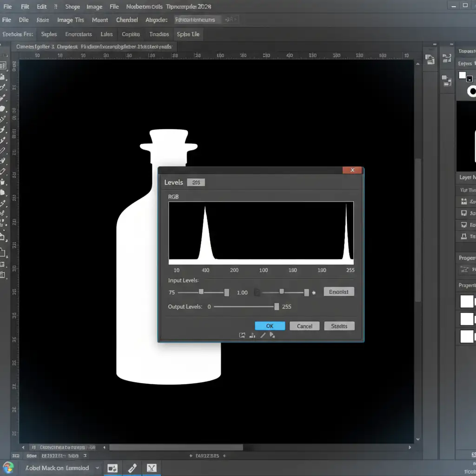476x476 pixels.
Task: Expand the taskbar dropdown arrow beside app title
Action: point(97,468)
